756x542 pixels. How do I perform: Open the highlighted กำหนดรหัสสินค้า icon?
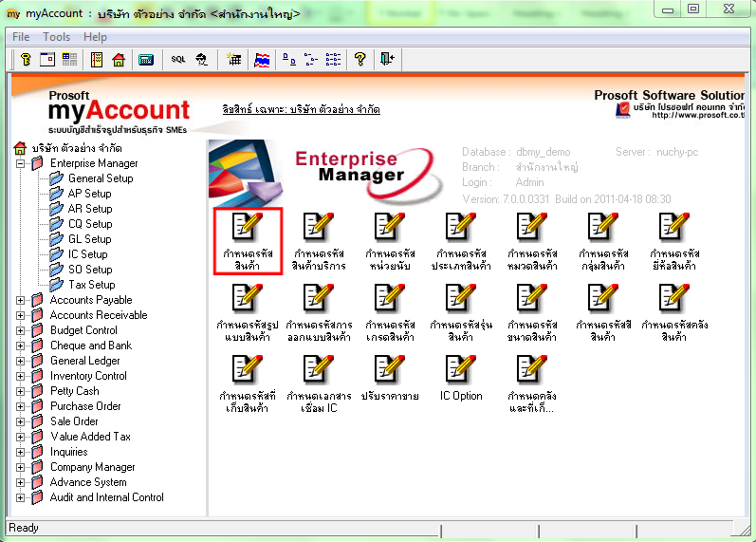(247, 240)
